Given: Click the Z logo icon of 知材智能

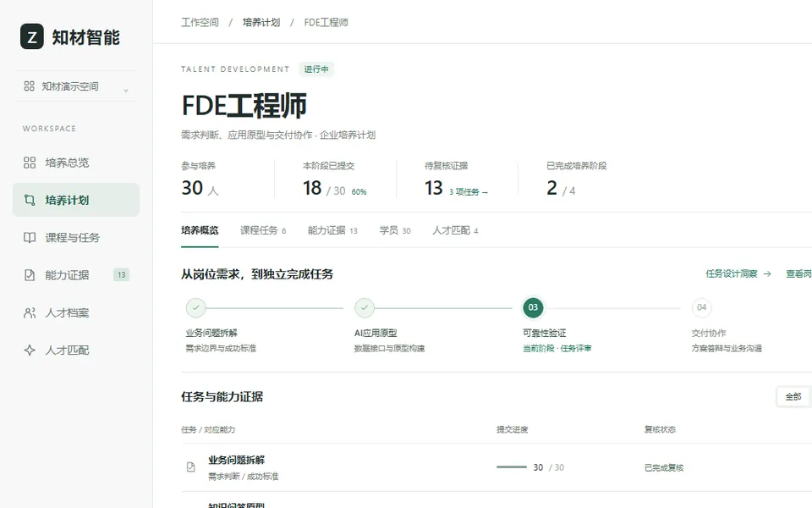Looking at the screenshot, I should point(31,36).
